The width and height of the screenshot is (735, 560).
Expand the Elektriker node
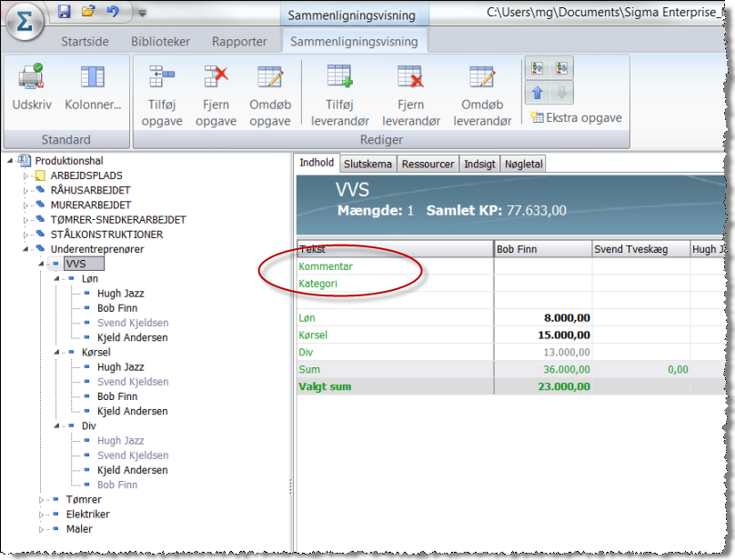point(41,515)
